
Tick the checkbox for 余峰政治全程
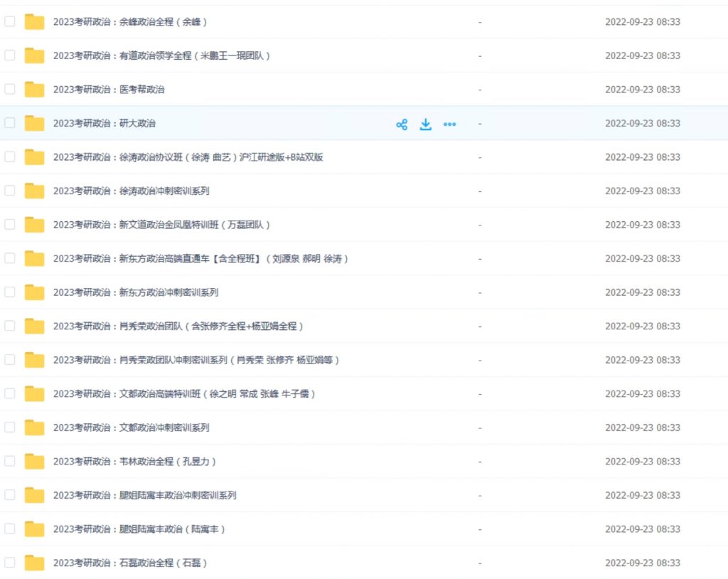point(10,21)
